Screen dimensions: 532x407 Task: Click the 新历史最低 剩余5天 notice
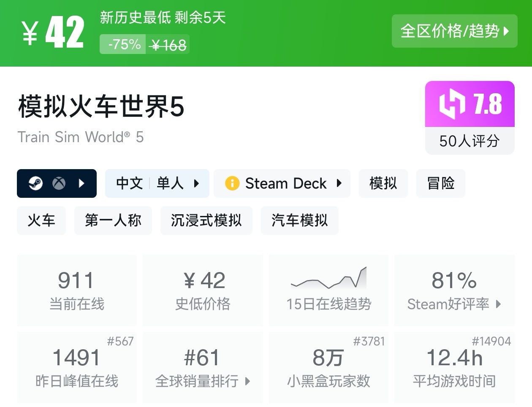click(x=163, y=17)
